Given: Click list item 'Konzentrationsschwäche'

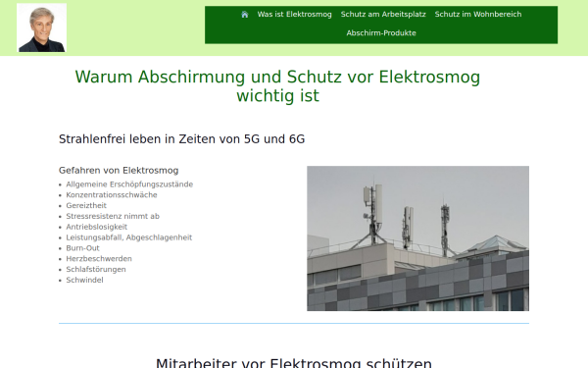Looking at the screenshot, I should [x=112, y=195].
